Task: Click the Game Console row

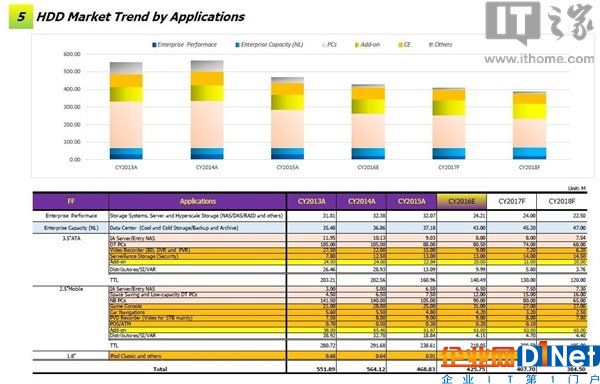Action: [310, 306]
